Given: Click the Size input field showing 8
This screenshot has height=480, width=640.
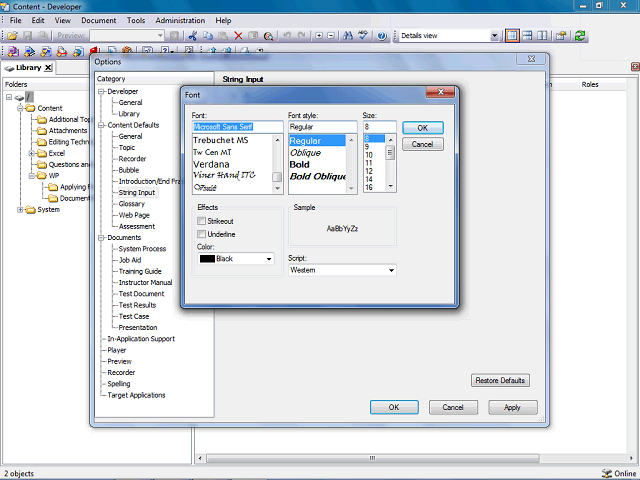Looking at the screenshot, I should 380,127.
